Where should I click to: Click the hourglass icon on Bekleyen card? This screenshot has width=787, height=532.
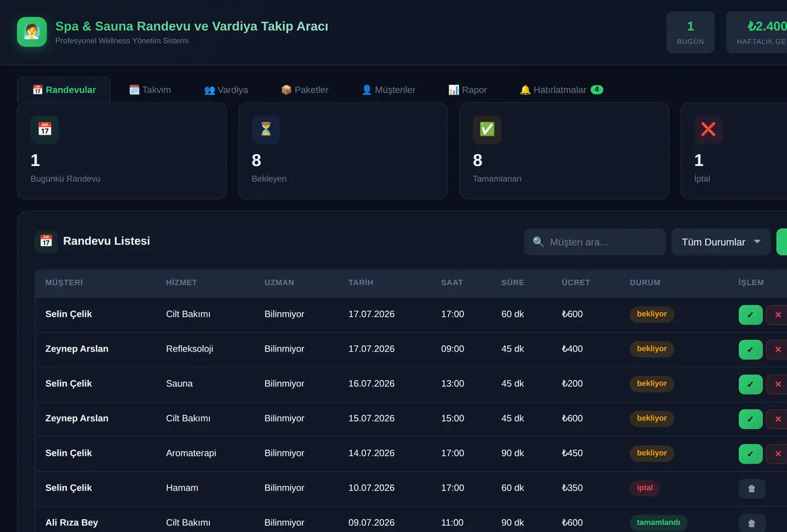pyautogui.click(x=266, y=130)
